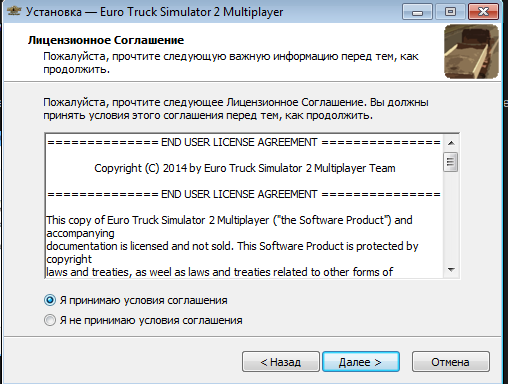
Task: Click the license scrollbar thumb
Action: click(x=451, y=162)
